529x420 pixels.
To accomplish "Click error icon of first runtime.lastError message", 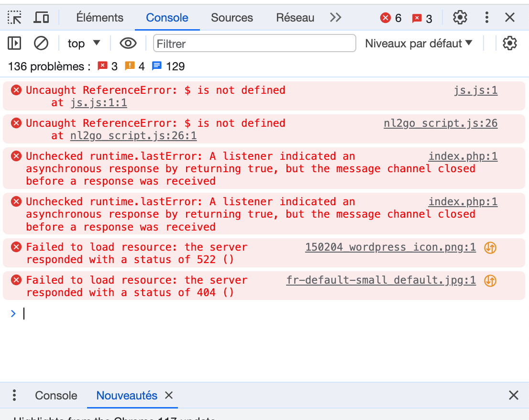I will [x=16, y=156].
